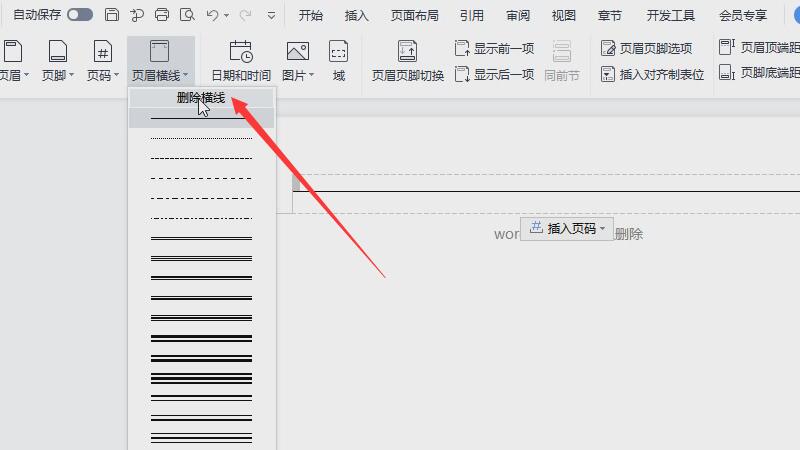Open the 审阅 tab

[518, 16]
